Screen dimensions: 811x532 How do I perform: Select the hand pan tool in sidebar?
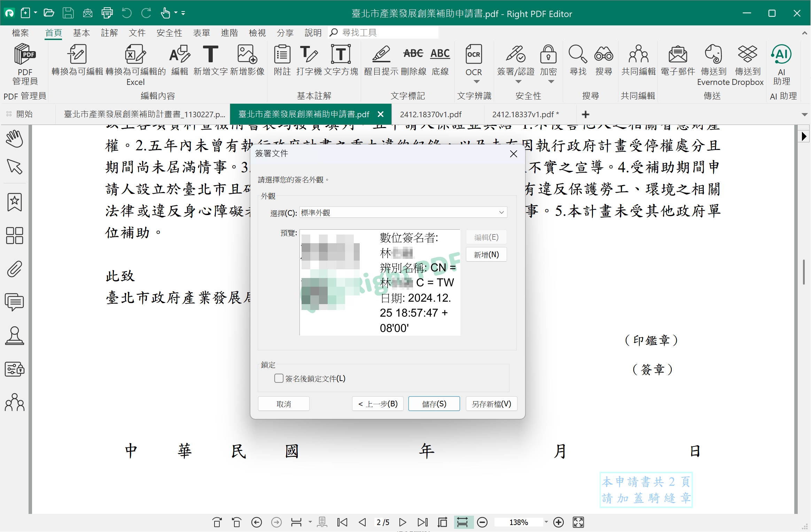15,139
